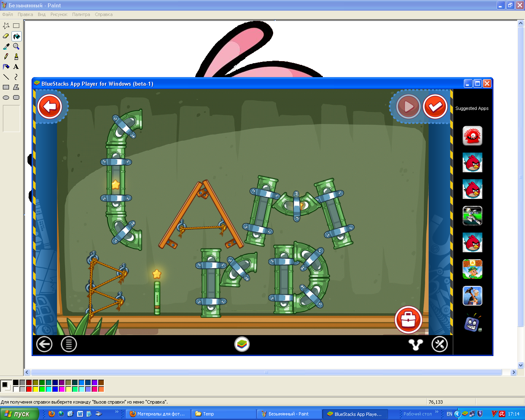Viewport: 525px width, 420px height.
Task: Click the glowing star above the green candle
Action: coord(157,274)
